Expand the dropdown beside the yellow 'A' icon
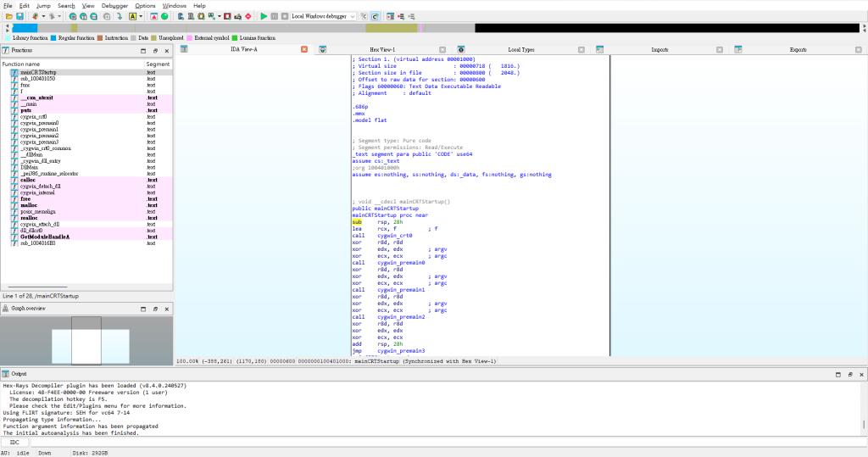The height and width of the screenshot is (457, 868). (141, 17)
